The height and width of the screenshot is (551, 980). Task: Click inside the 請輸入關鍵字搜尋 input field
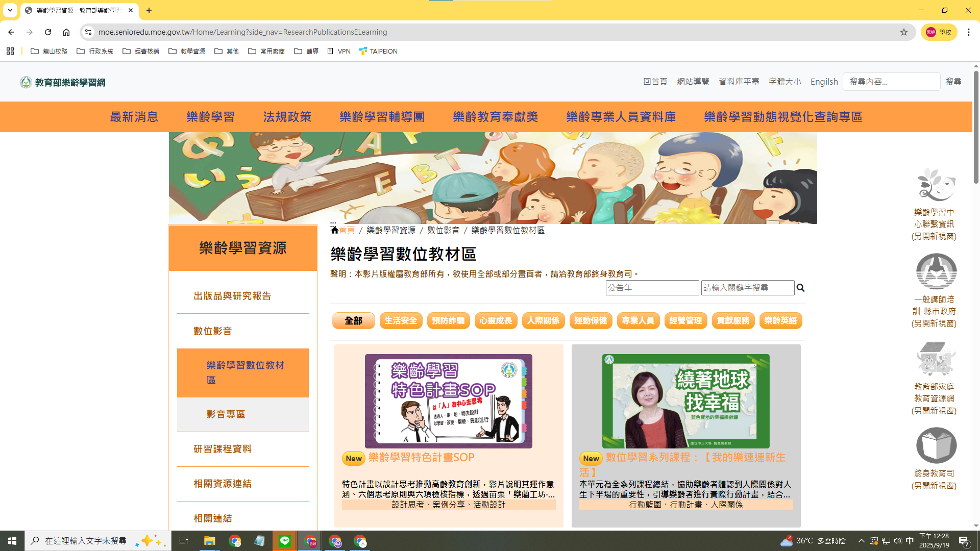(x=748, y=288)
